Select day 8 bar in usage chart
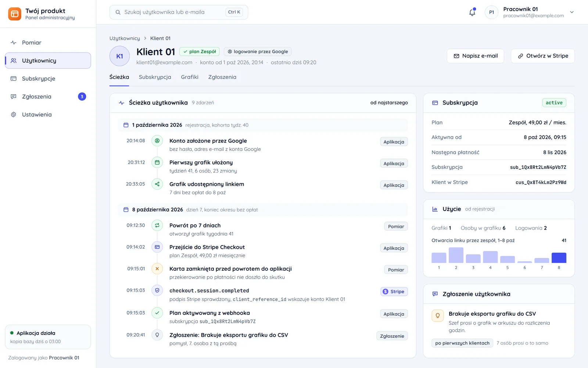This screenshot has width=588, height=368. pos(559,258)
